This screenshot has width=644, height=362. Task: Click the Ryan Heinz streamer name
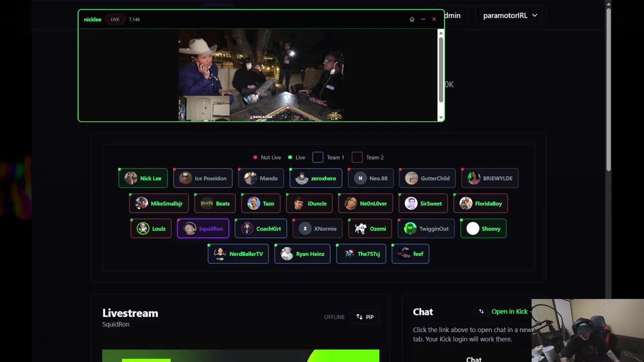(310, 254)
